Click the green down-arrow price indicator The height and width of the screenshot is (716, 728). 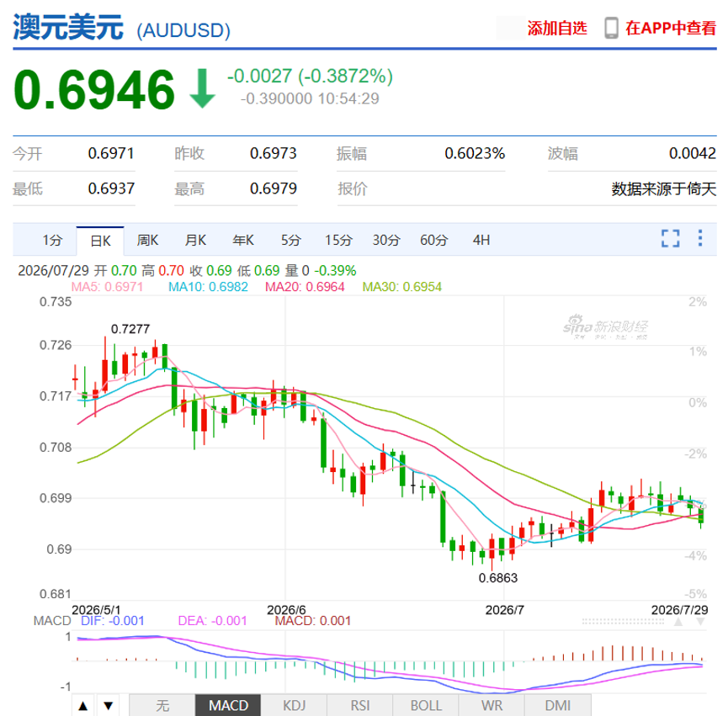203,88
